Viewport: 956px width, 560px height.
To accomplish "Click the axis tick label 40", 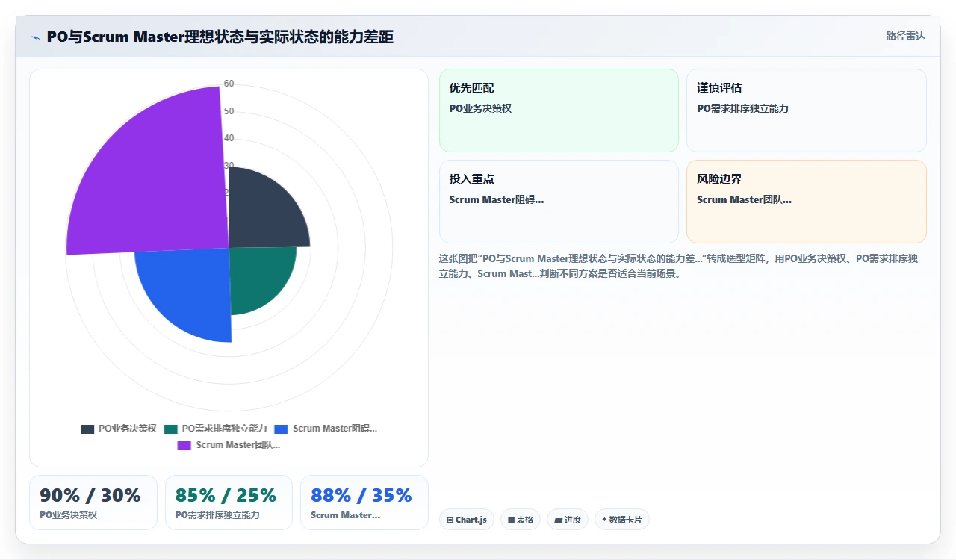I will 229,138.
